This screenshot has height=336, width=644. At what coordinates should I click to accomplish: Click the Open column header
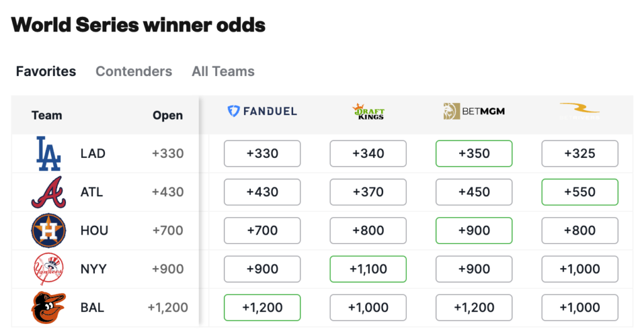coord(167,115)
